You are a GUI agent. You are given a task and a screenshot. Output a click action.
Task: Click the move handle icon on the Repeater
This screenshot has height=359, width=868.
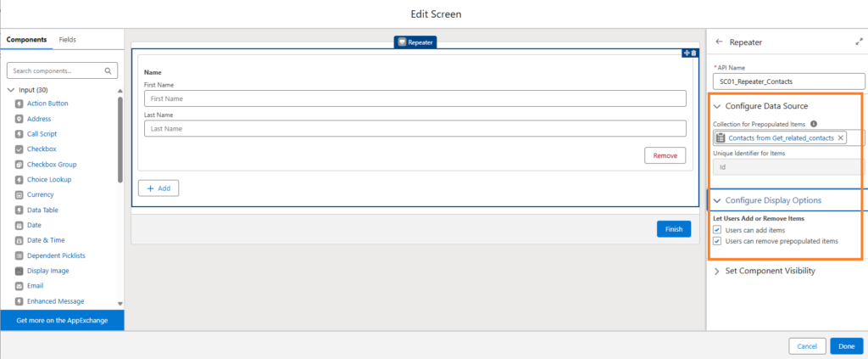pos(687,53)
